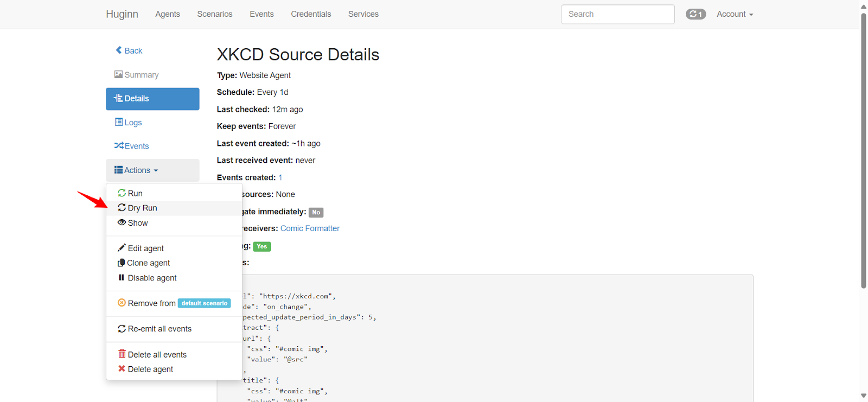Viewport: 868px width, 402px height.
Task: Open Scenarios in the top navigation
Action: click(215, 14)
